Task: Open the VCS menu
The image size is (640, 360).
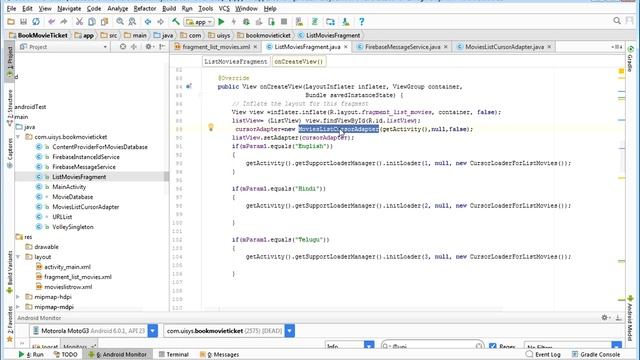Action: coord(224,8)
